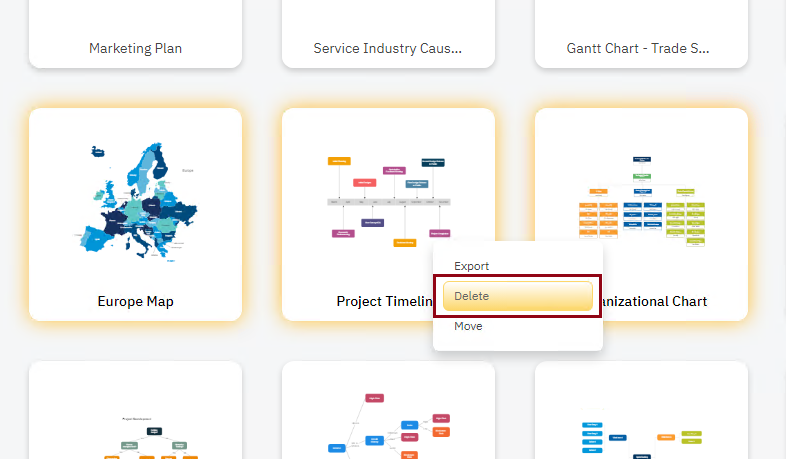This screenshot has width=786, height=459.
Task: Open the Europe Map thumbnail preview
Action: click(135, 197)
